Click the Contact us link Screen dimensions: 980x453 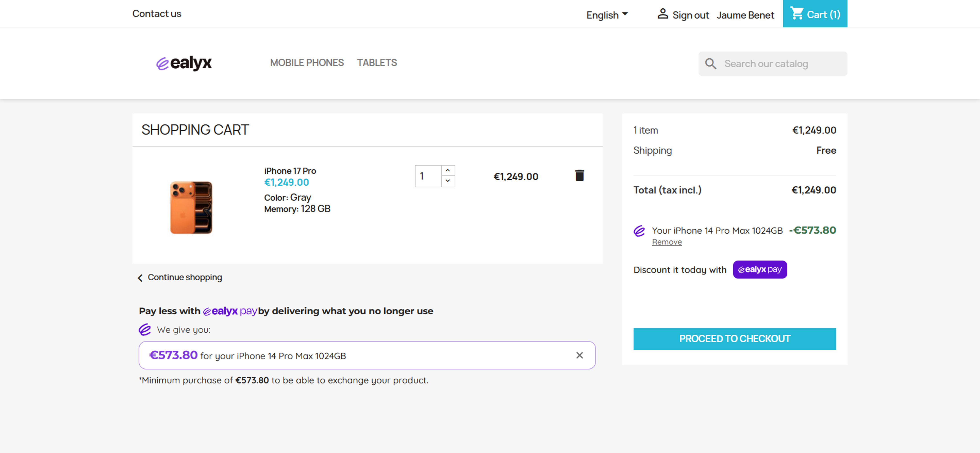(x=157, y=14)
